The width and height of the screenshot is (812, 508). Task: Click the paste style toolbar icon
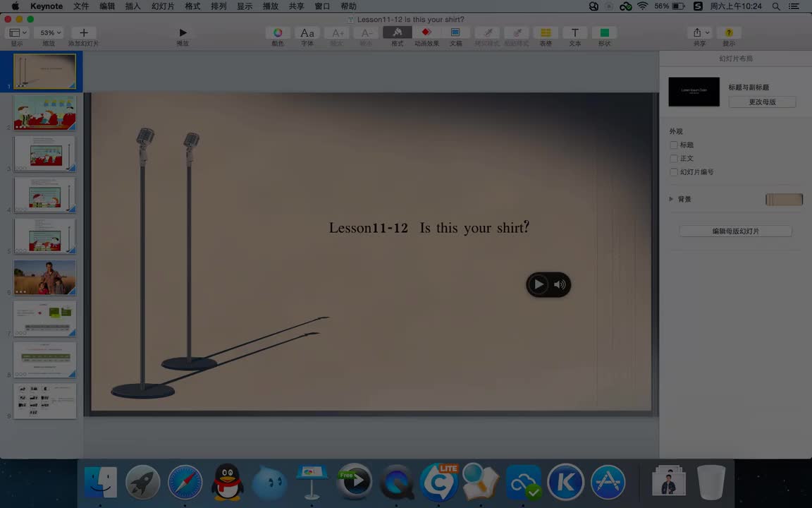(516, 32)
